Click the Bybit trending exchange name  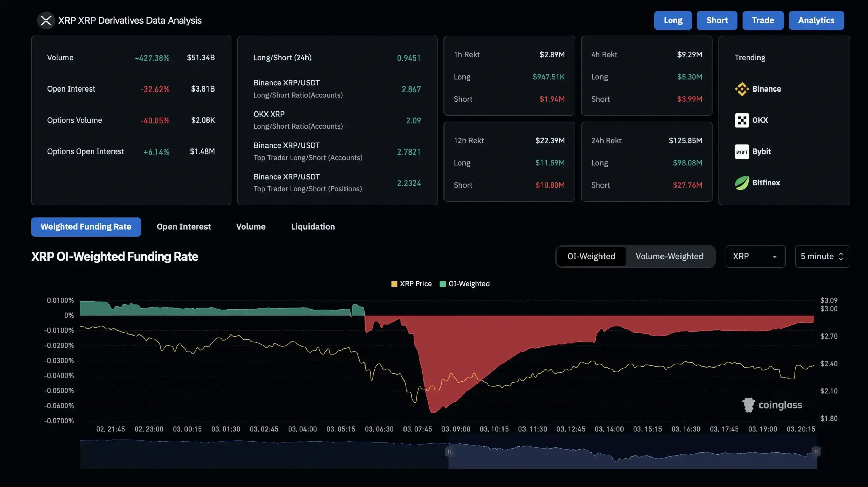(761, 151)
